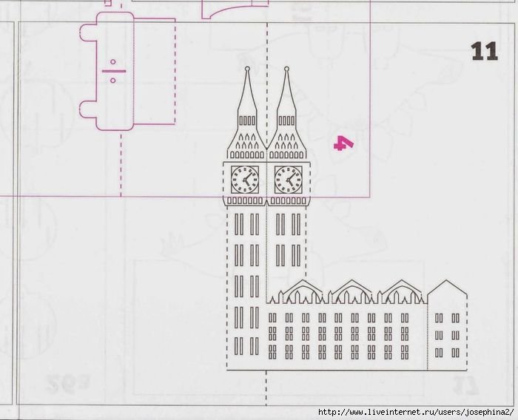Image resolution: width=518 pixels, height=420 pixels.
Task: Select the middle arched gable on the roof
Action: click(x=351, y=293)
